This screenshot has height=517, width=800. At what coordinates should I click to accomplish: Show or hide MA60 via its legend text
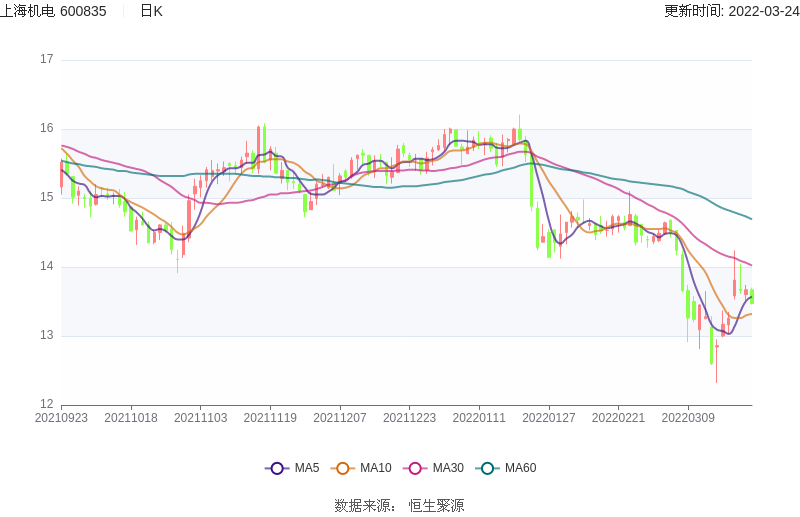tap(520, 468)
